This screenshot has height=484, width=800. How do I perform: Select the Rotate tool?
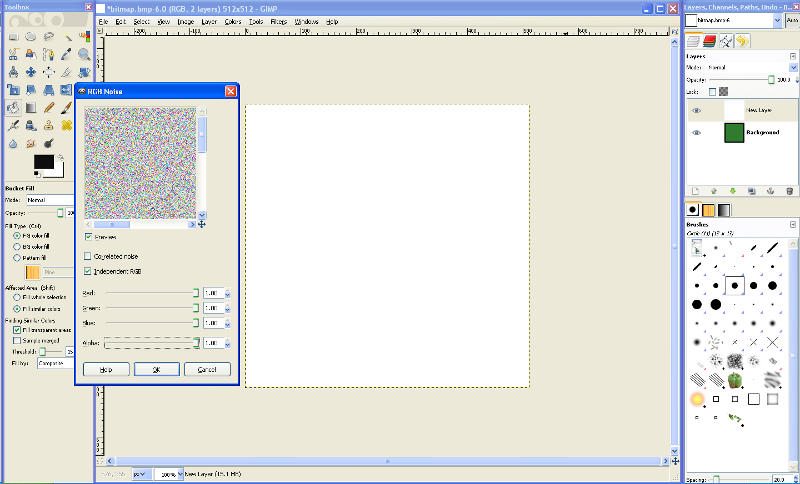84,72
